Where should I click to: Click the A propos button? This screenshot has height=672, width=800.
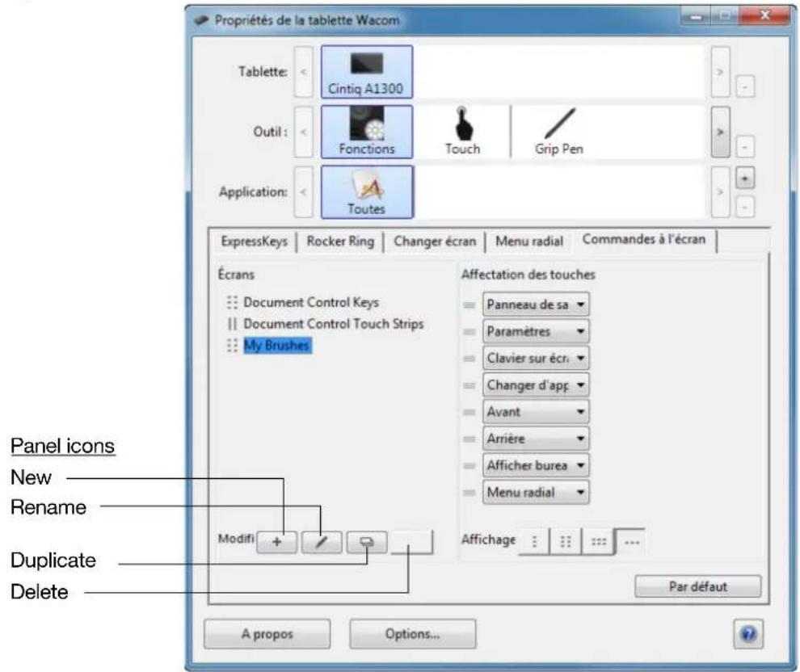pos(267,634)
